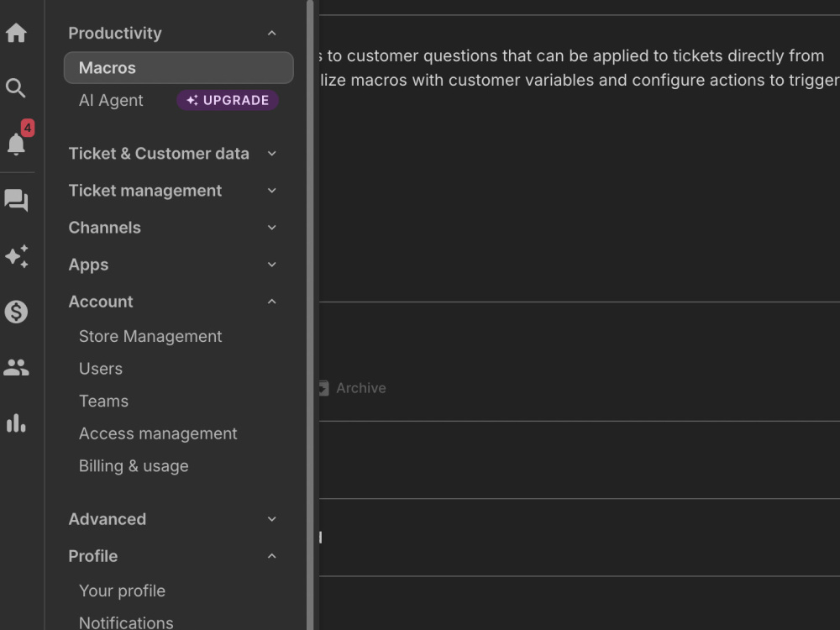Click the Advanced heading text
Image resolution: width=840 pixels, height=630 pixels.
(x=108, y=519)
